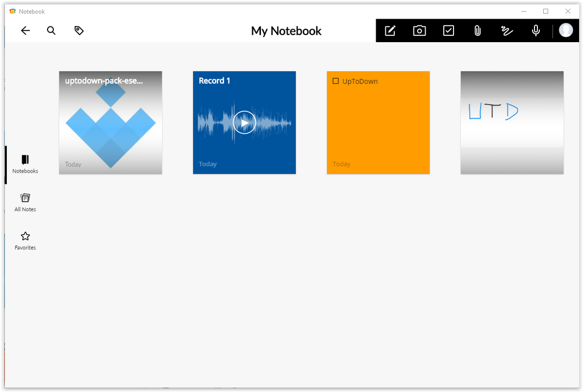The image size is (583, 392).
Task: Close the Notebook window
Action: [x=568, y=12]
